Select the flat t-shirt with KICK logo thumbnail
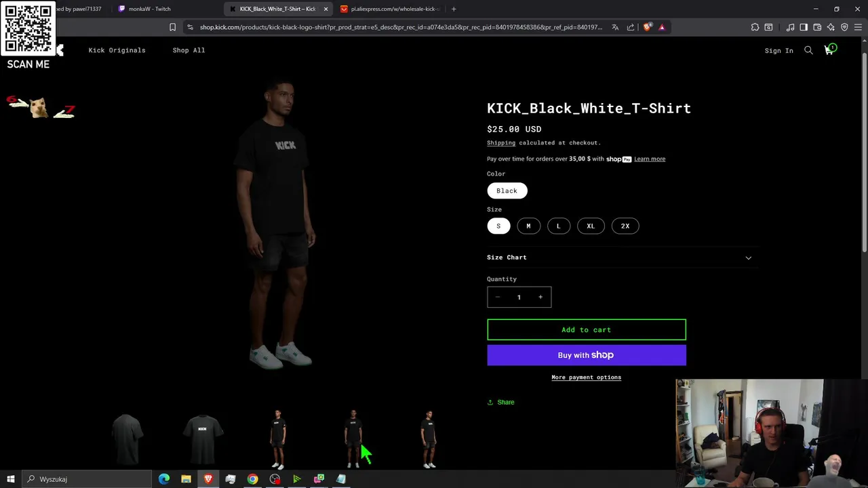The height and width of the screenshot is (488, 868). [x=202, y=439]
